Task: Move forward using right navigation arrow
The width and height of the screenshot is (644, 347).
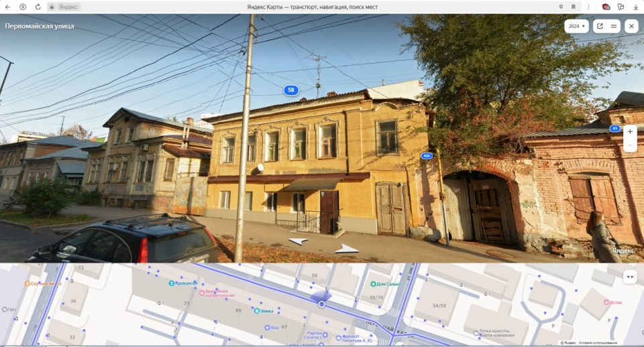Action: click(x=346, y=249)
